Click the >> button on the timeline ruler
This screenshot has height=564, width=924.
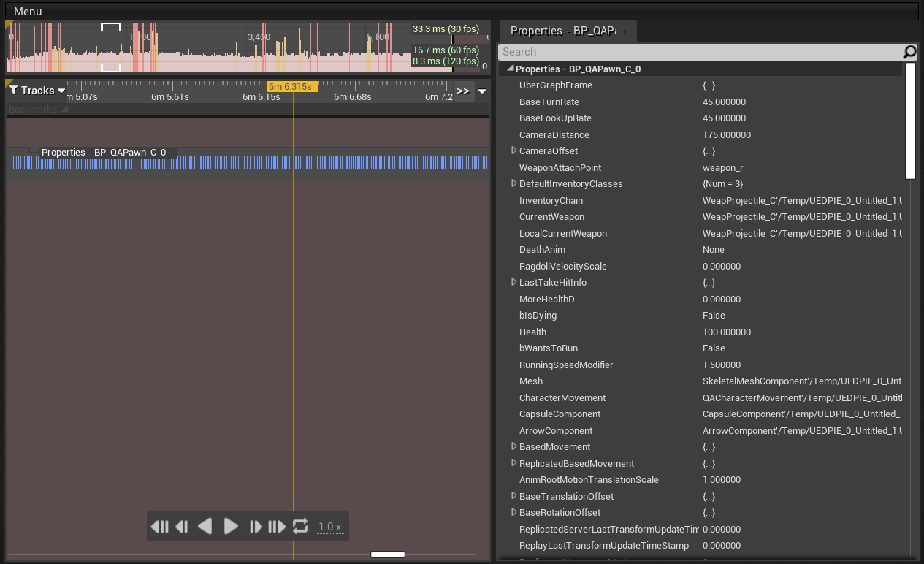click(463, 91)
